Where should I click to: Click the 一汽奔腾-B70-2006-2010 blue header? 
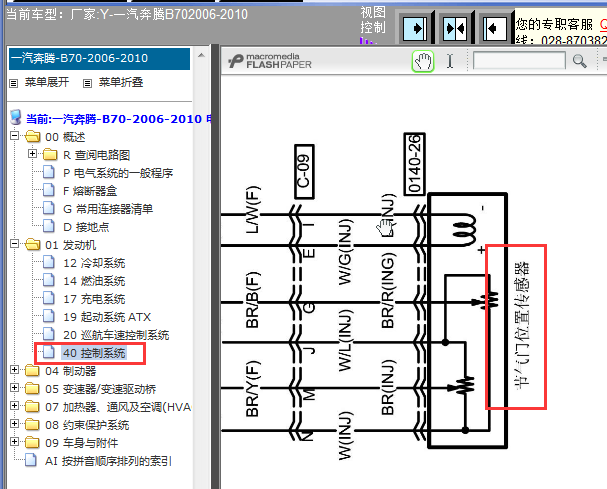[99, 59]
